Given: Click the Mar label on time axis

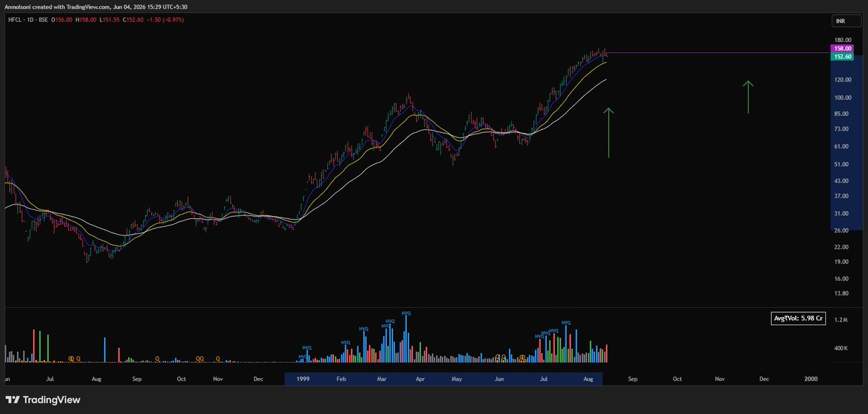Looking at the screenshot, I should coord(383,378).
